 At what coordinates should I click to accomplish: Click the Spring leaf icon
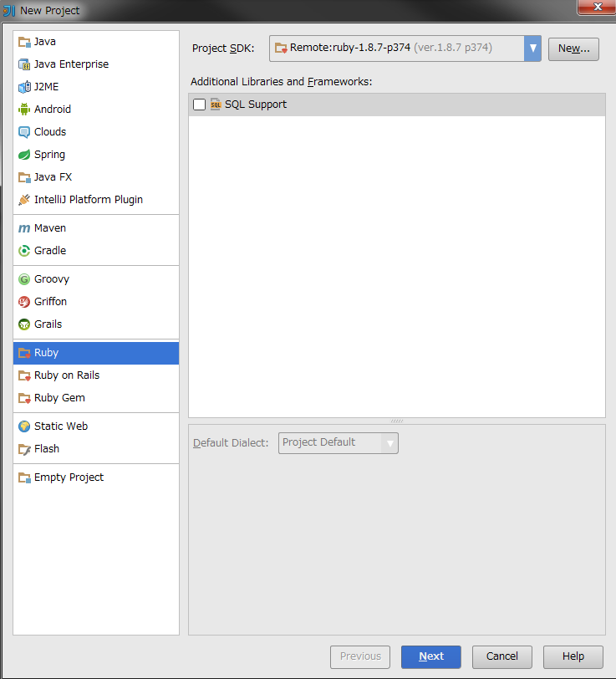pyautogui.click(x=24, y=155)
